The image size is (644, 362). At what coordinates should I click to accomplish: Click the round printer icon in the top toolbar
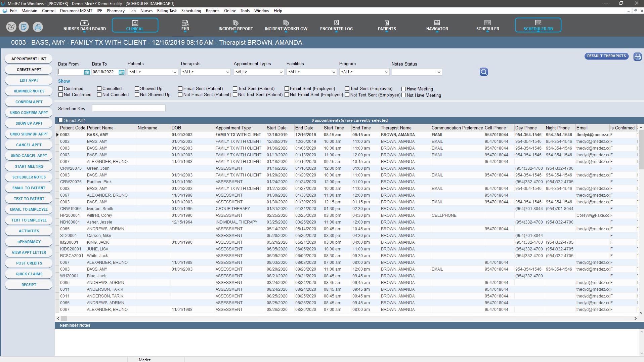38,27
